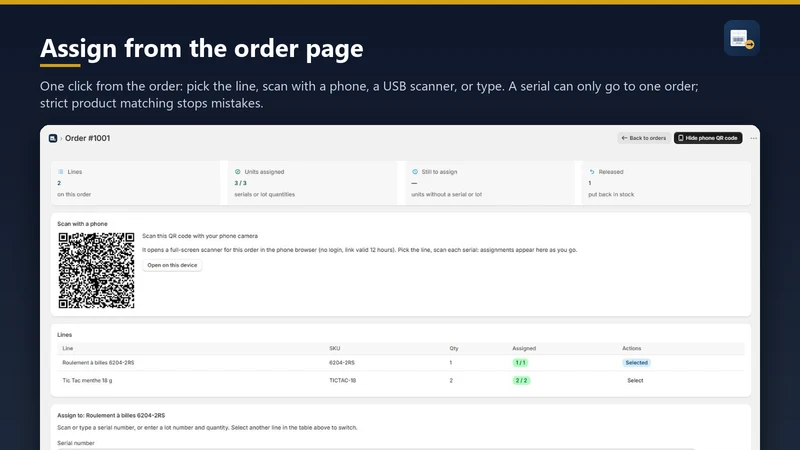Click the Assigned column header
The image size is (800, 450).
click(x=524, y=348)
